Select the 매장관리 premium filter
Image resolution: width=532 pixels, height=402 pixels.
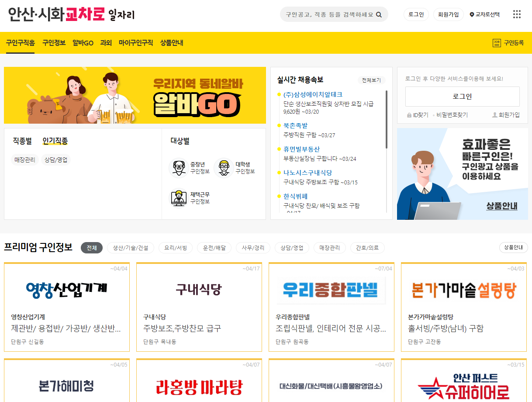[x=330, y=248]
